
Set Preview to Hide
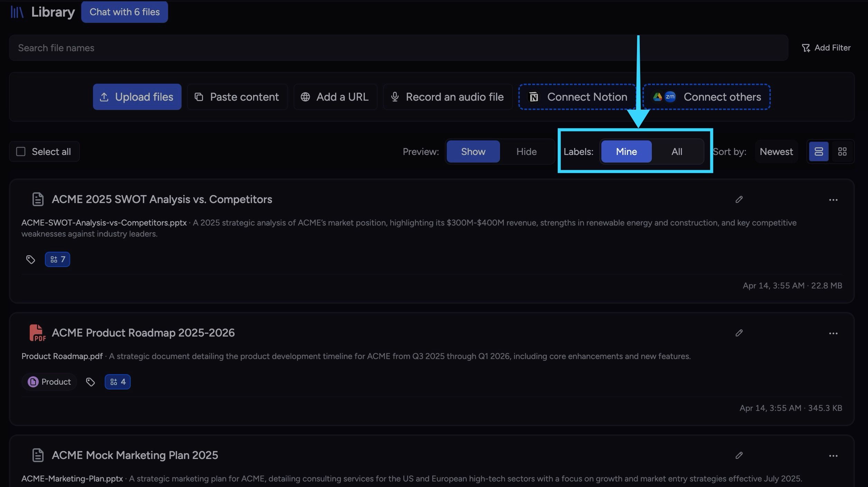526,151
